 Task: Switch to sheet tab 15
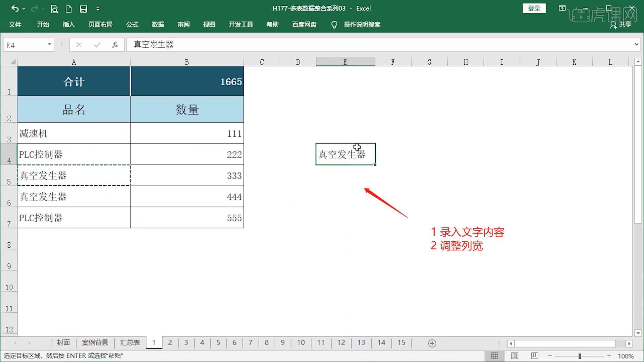coord(401,343)
